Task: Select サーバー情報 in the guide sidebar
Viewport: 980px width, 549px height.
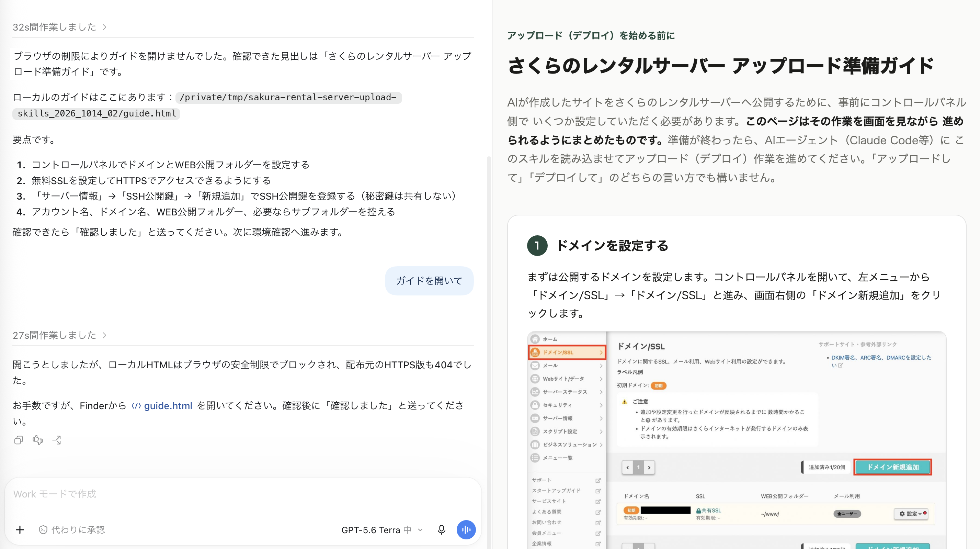Action: point(567,418)
